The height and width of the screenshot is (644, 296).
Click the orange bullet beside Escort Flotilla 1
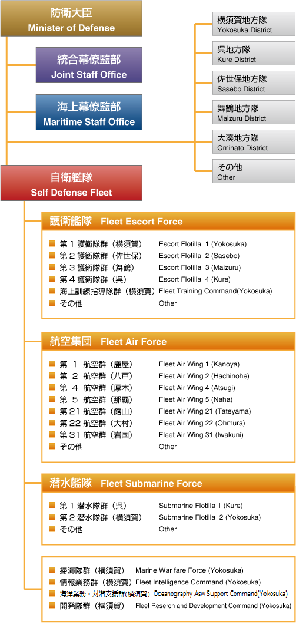coord(52,243)
